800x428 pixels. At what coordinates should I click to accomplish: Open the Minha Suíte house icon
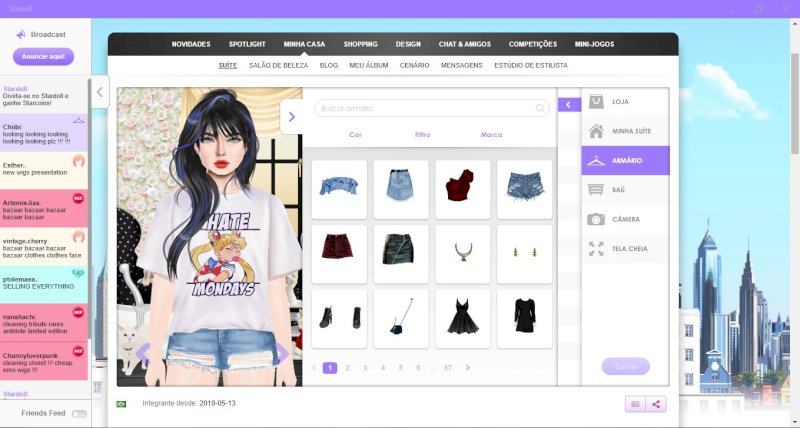(x=596, y=131)
